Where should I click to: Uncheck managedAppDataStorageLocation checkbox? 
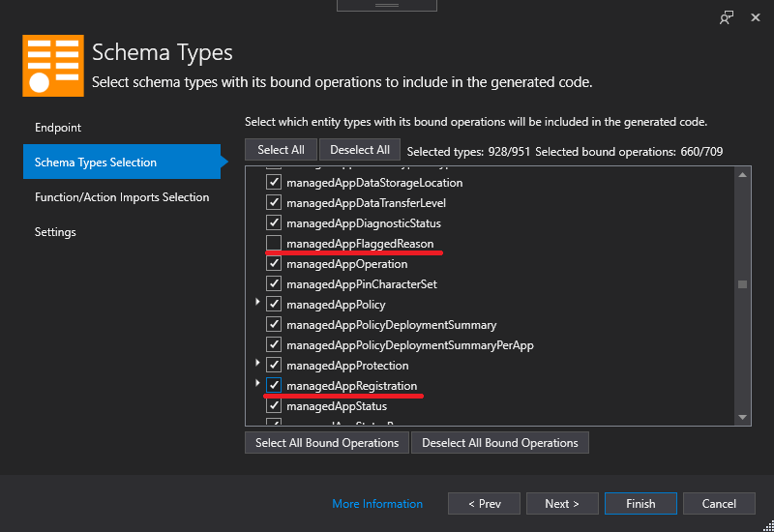274,182
